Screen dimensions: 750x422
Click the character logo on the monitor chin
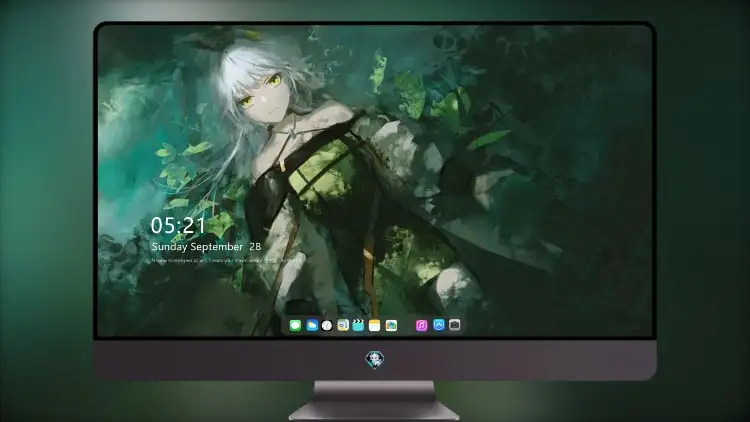point(375,360)
